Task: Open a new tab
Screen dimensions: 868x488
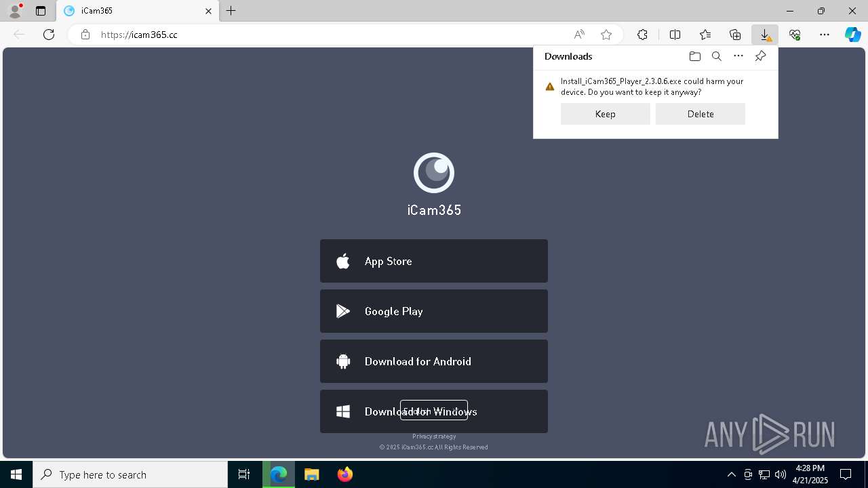Action: click(x=231, y=11)
